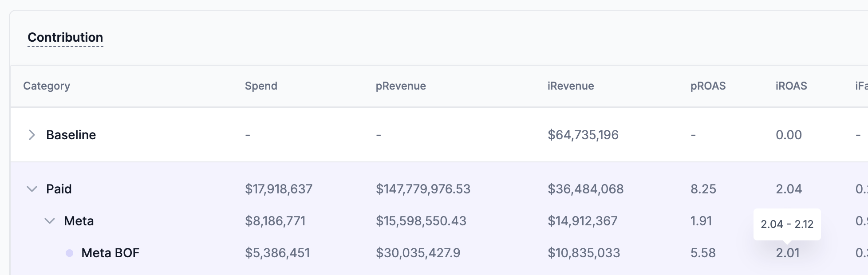Image resolution: width=868 pixels, height=275 pixels.
Task: Select the Paid row label
Action: click(x=59, y=189)
